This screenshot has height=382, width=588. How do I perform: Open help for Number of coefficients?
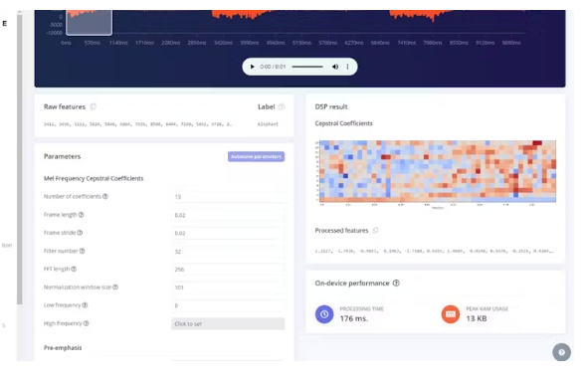pos(105,196)
